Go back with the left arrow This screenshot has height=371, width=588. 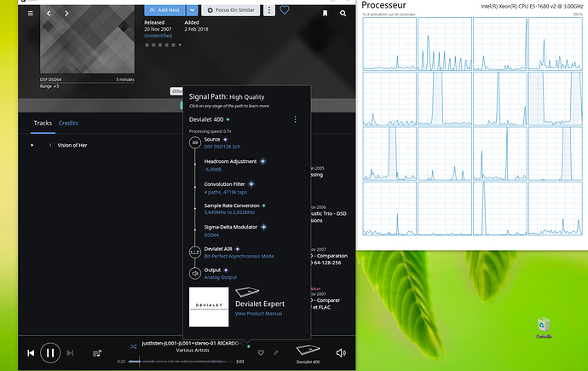tap(49, 13)
